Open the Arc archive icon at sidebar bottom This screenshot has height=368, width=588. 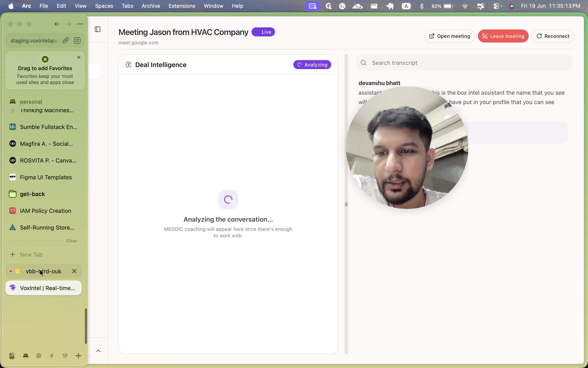12,356
